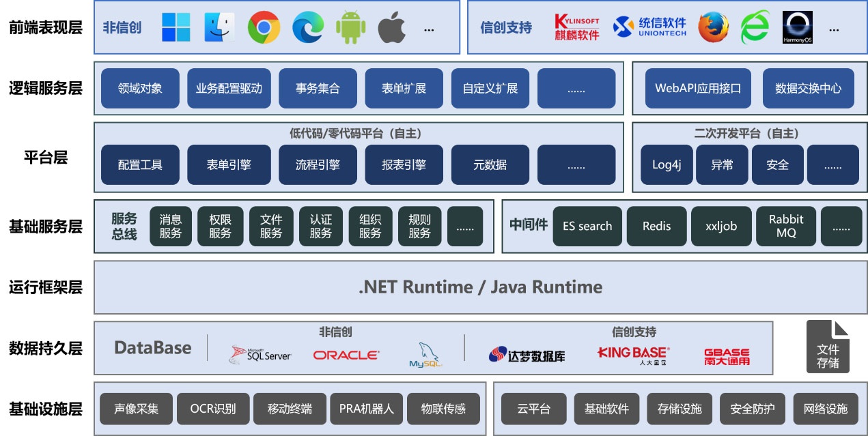This screenshot has width=868, height=436.
Task: Click the Firefox browser icon
Action: click(x=713, y=27)
